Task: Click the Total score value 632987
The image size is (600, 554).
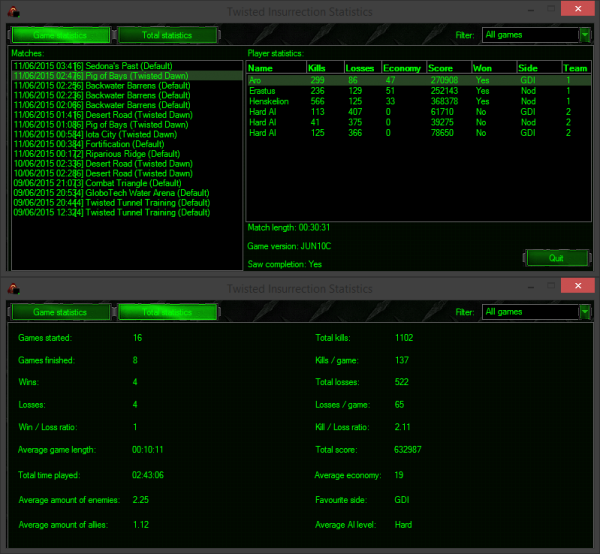Action: pyautogui.click(x=408, y=450)
